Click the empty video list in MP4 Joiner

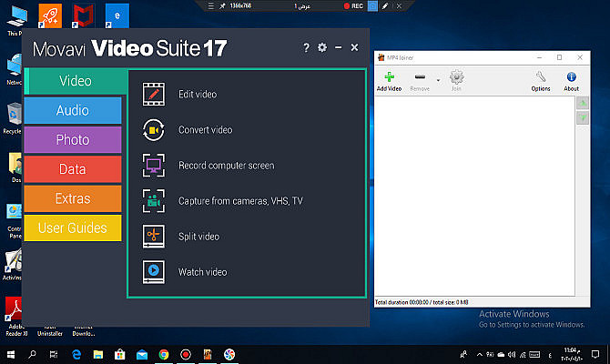(474, 196)
